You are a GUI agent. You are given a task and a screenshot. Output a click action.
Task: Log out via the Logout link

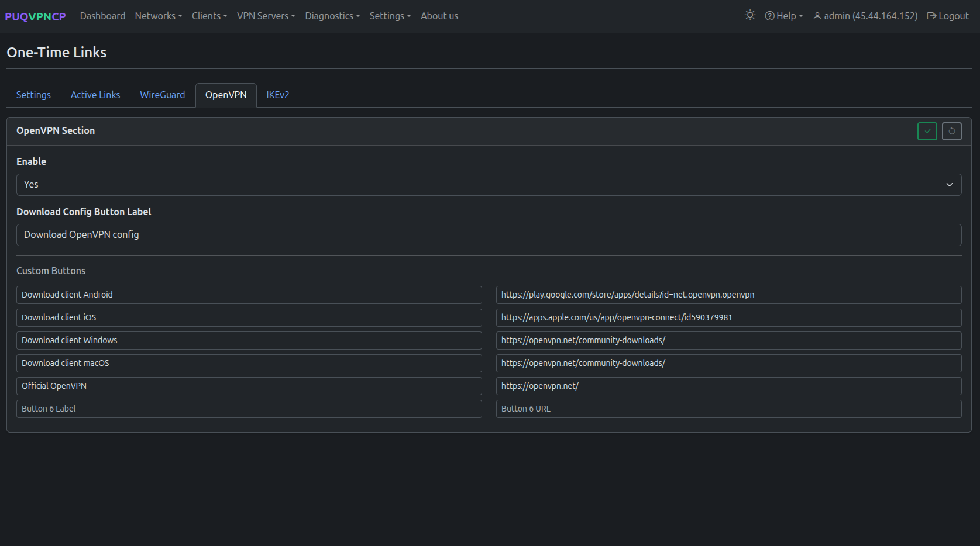click(x=948, y=16)
